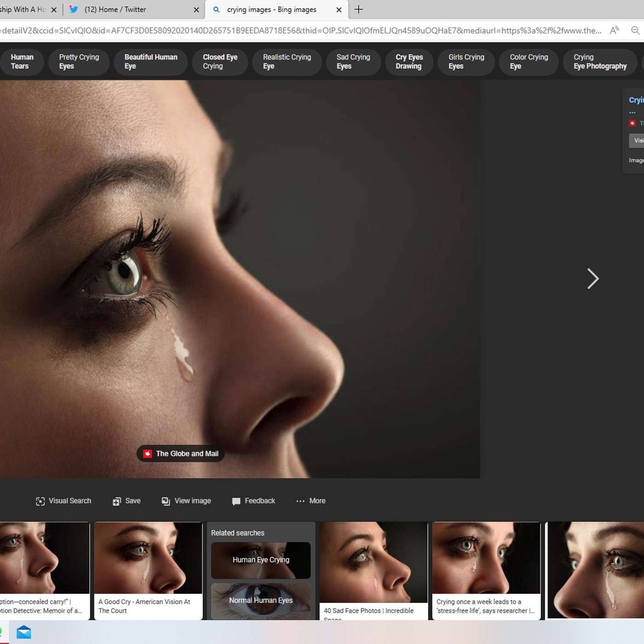Open the Normal Human Eyes related search
This screenshot has height=644, width=644.
[x=261, y=601]
